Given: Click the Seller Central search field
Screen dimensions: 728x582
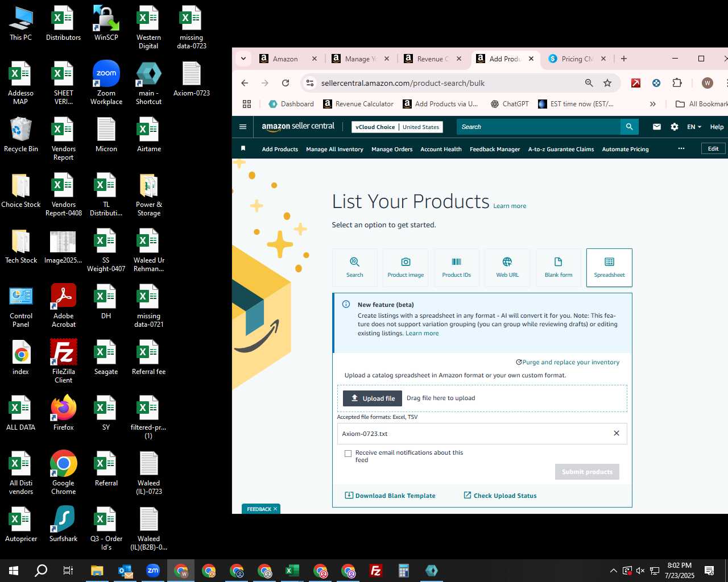Looking at the screenshot, I should [538, 127].
